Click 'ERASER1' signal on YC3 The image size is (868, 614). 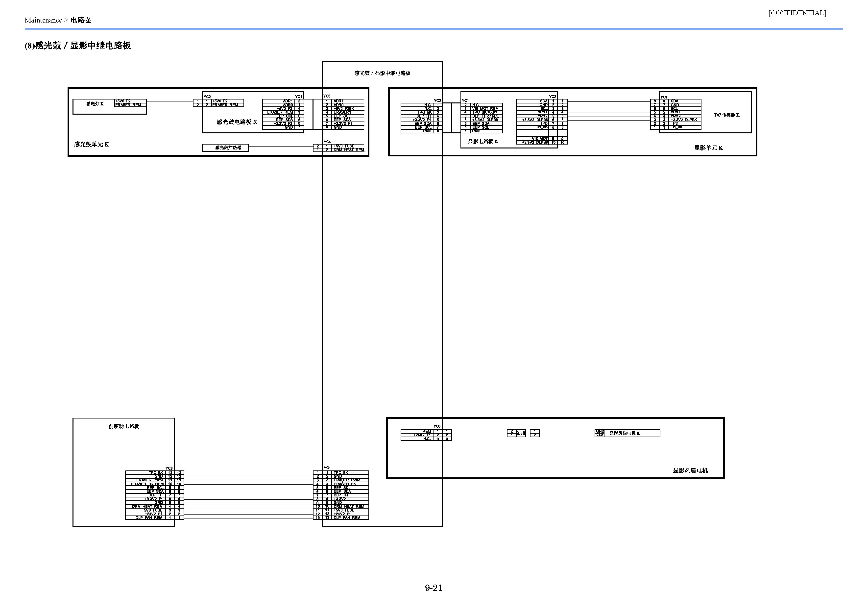342,112
